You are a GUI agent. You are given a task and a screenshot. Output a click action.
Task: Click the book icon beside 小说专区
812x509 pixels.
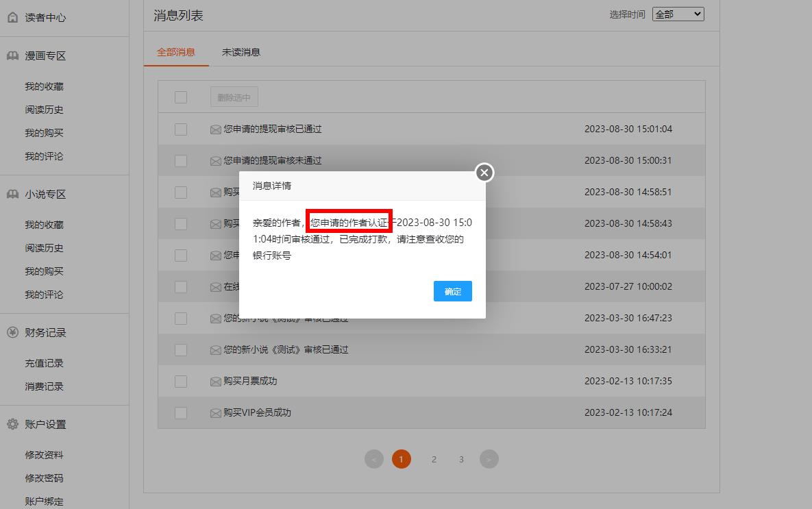[12, 194]
